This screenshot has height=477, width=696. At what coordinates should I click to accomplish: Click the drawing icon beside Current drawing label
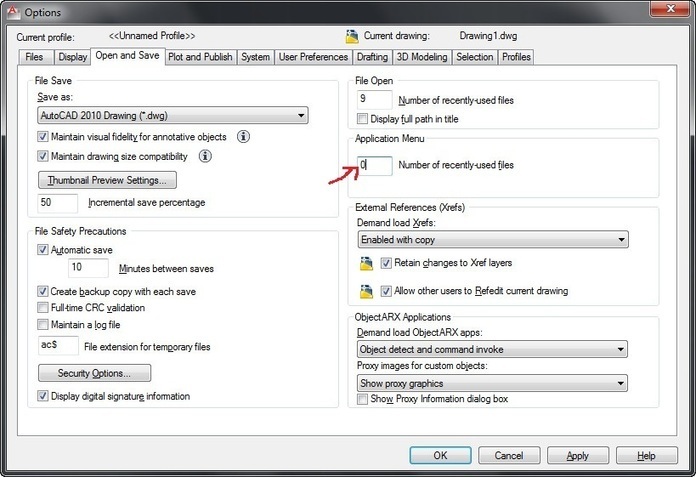pyautogui.click(x=352, y=36)
